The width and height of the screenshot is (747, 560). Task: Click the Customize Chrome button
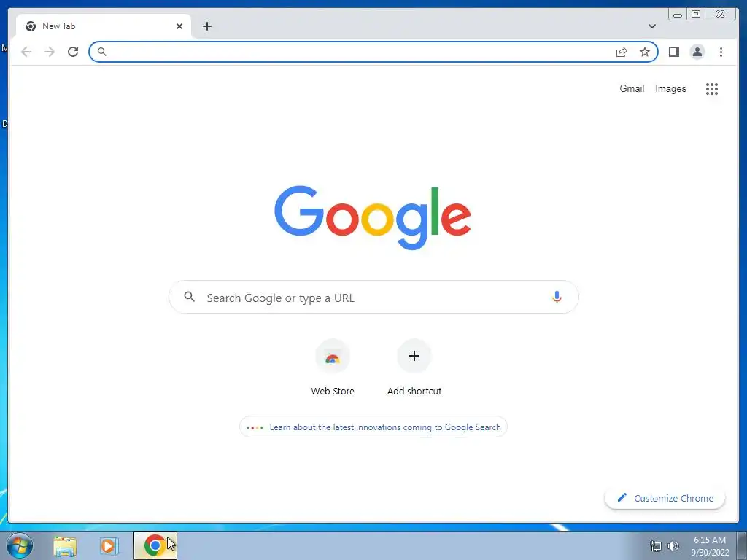(x=665, y=498)
